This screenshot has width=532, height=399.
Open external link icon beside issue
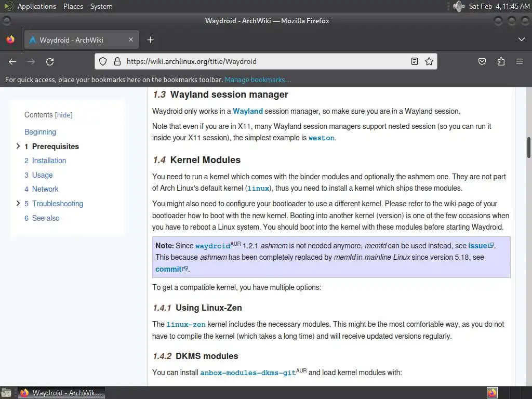(x=491, y=245)
